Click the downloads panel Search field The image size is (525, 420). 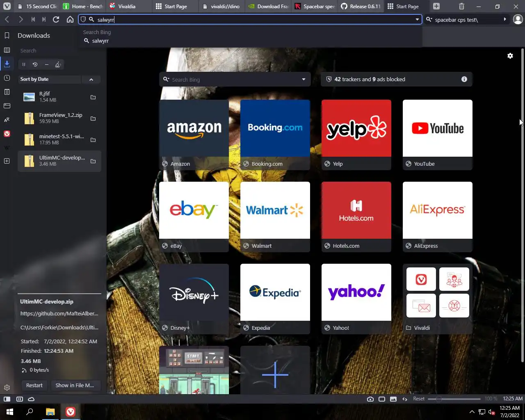point(59,50)
